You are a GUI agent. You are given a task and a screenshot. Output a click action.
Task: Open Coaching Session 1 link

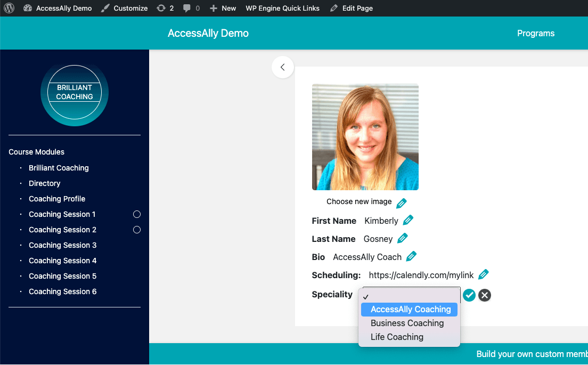pyautogui.click(x=62, y=214)
